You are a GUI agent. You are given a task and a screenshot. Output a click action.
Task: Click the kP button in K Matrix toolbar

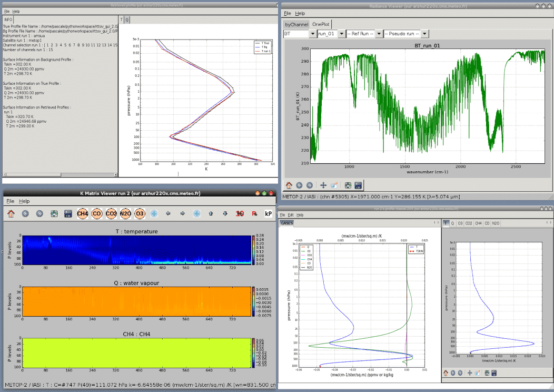point(269,213)
